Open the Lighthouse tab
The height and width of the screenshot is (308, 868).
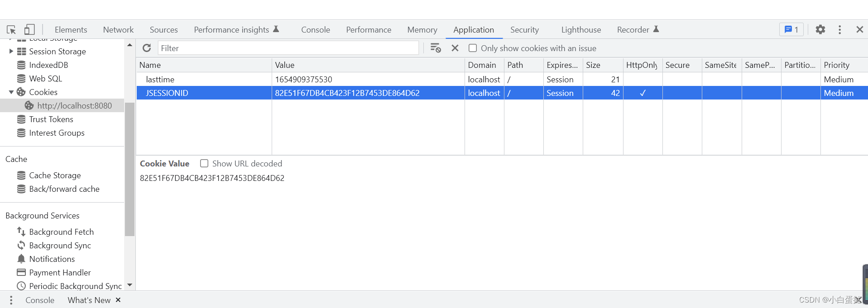[581, 30]
